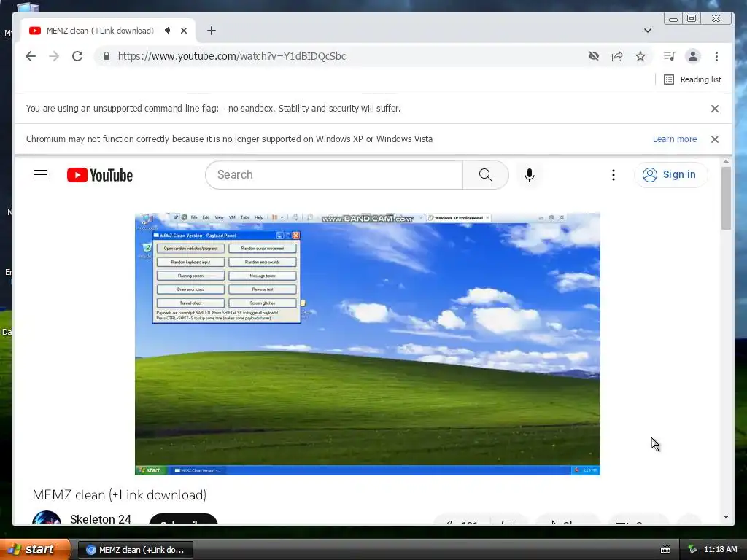Select the MEMZ clean taskbar button
The image size is (747, 560).
tap(135, 550)
